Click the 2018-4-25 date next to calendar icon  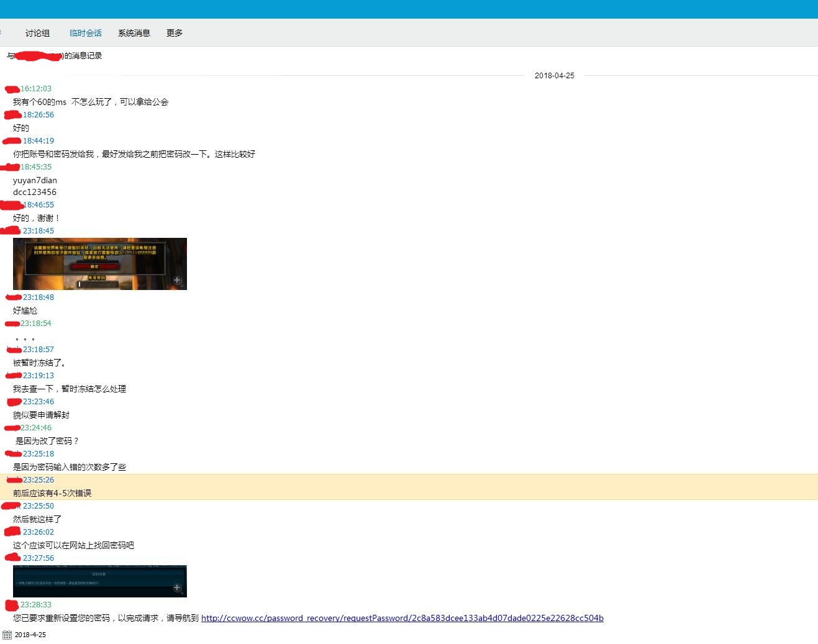(30, 635)
